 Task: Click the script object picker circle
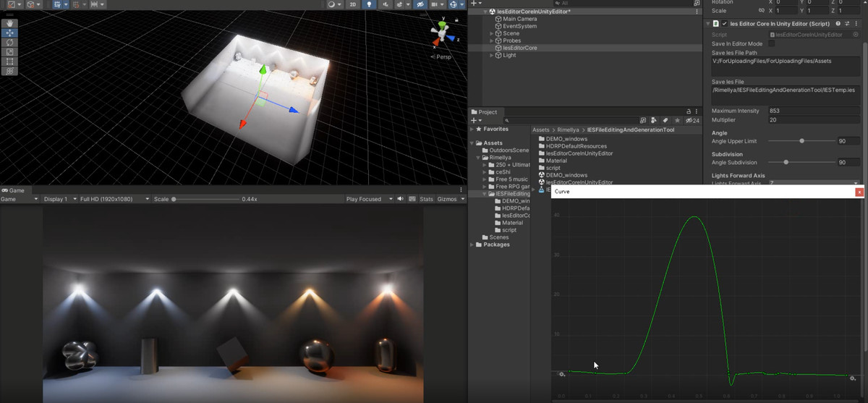(856, 35)
